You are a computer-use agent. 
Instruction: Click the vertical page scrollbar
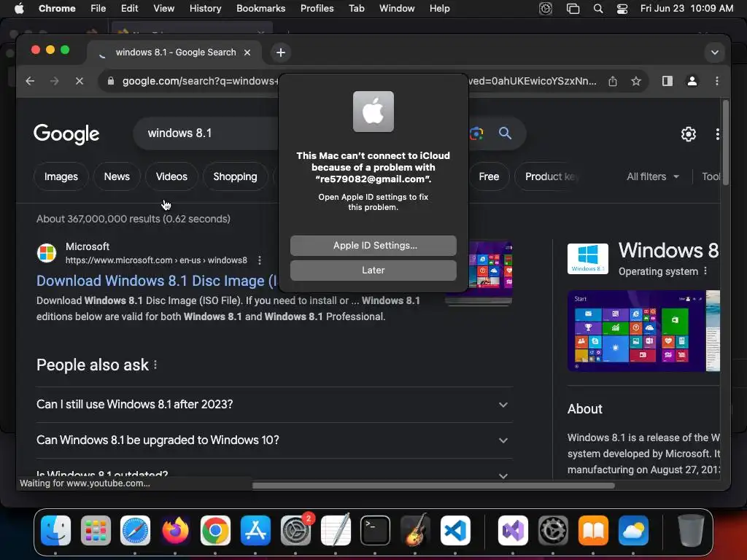[x=726, y=142]
